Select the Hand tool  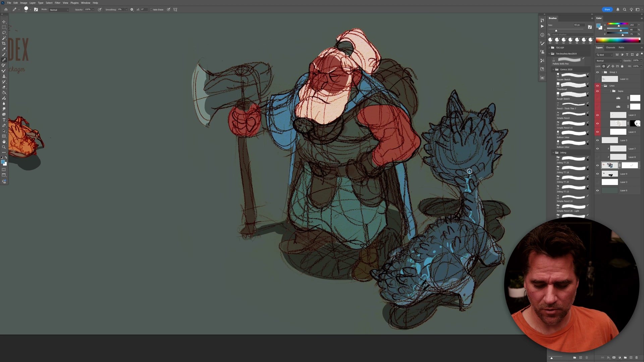pyautogui.click(x=4, y=141)
